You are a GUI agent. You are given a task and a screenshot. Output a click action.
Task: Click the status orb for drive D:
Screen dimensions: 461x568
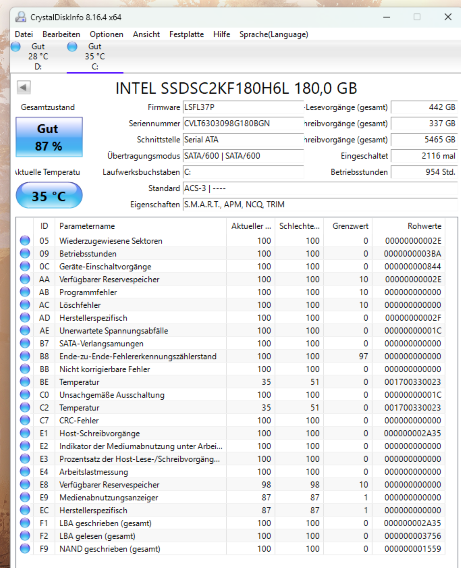coord(16,47)
